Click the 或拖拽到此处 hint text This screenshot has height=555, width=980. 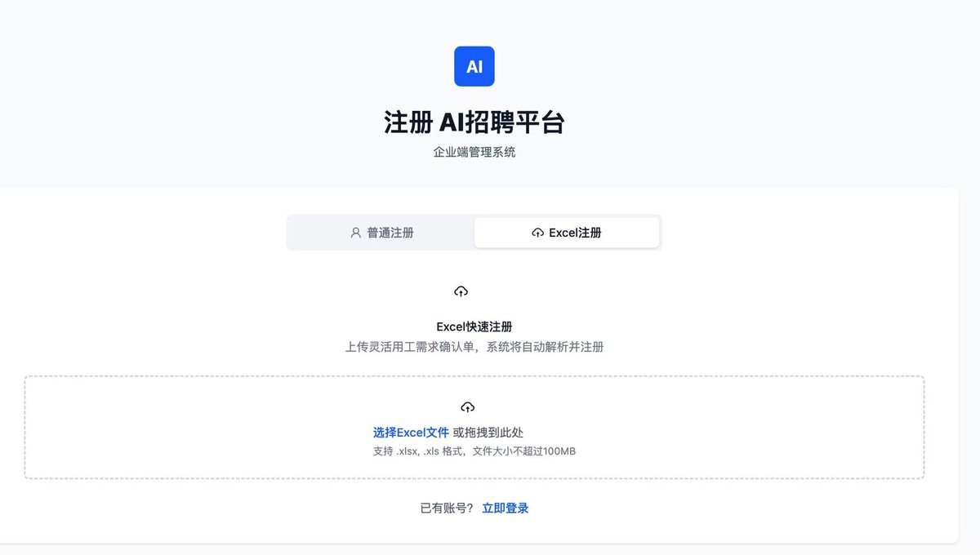pos(488,433)
